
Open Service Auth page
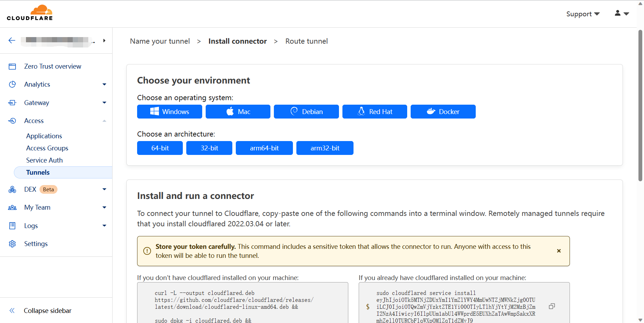coord(44,160)
